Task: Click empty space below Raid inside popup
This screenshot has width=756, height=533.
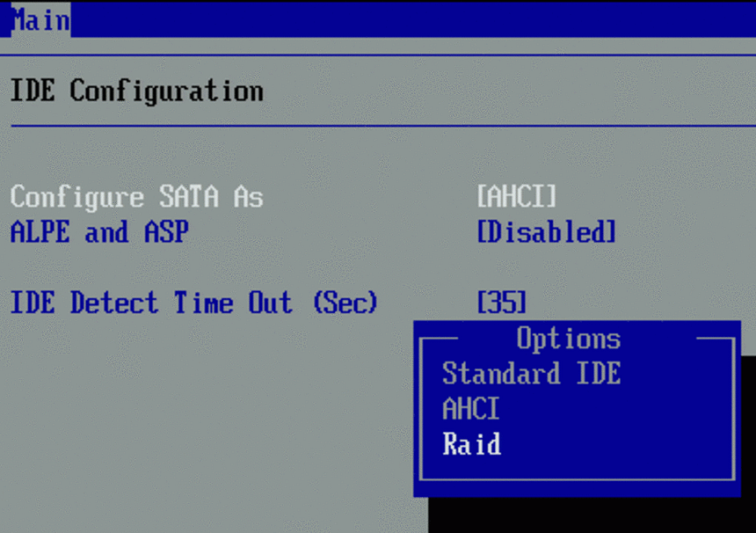Action: pos(576,466)
